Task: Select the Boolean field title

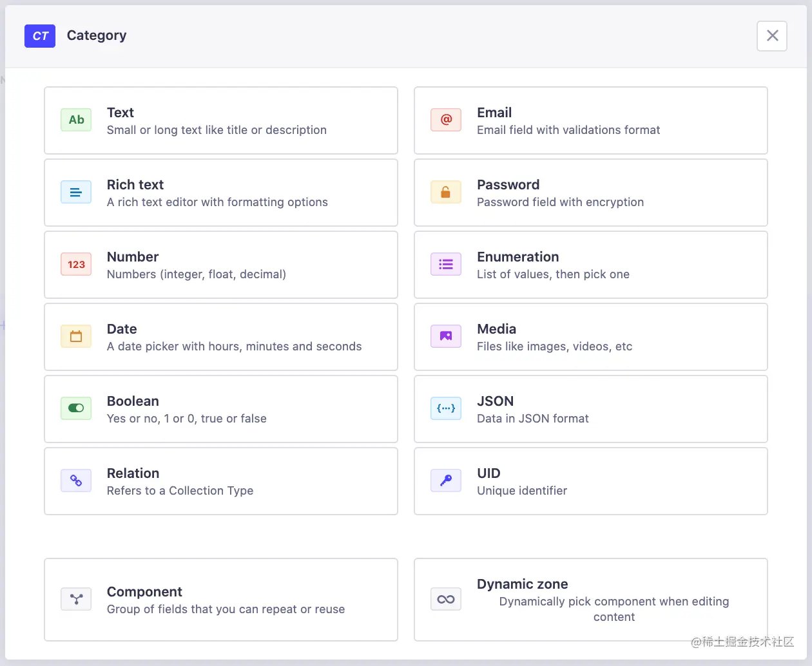Action: point(133,401)
